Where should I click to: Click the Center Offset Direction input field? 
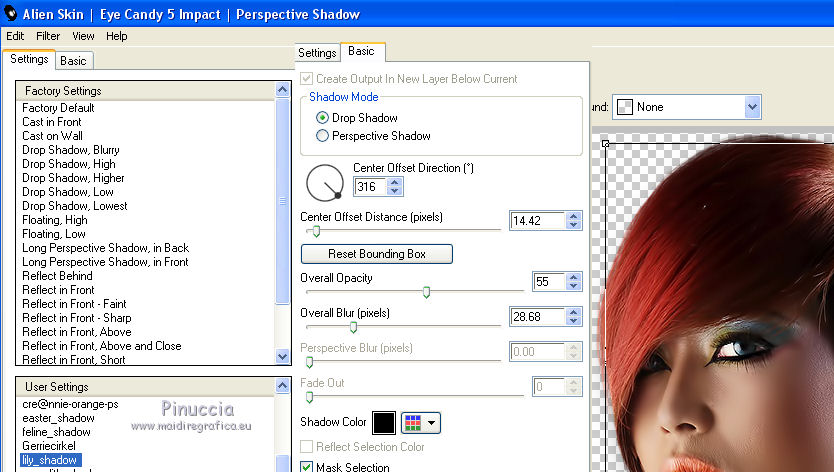click(x=371, y=187)
